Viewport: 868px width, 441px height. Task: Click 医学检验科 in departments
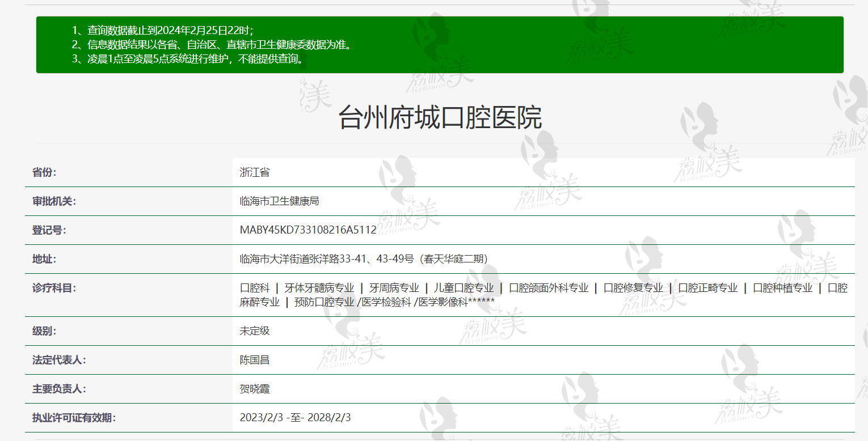click(386, 302)
